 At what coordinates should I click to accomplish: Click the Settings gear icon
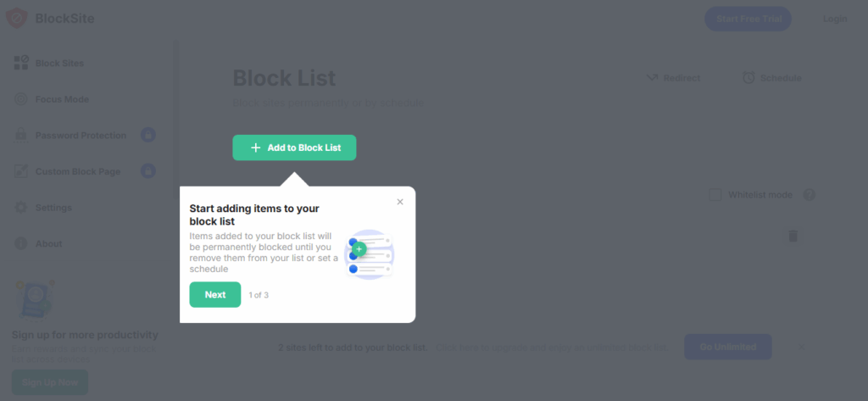[x=21, y=208]
